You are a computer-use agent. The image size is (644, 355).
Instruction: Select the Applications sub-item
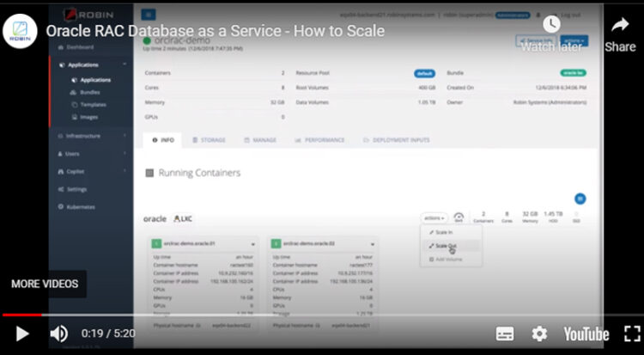tap(91, 80)
